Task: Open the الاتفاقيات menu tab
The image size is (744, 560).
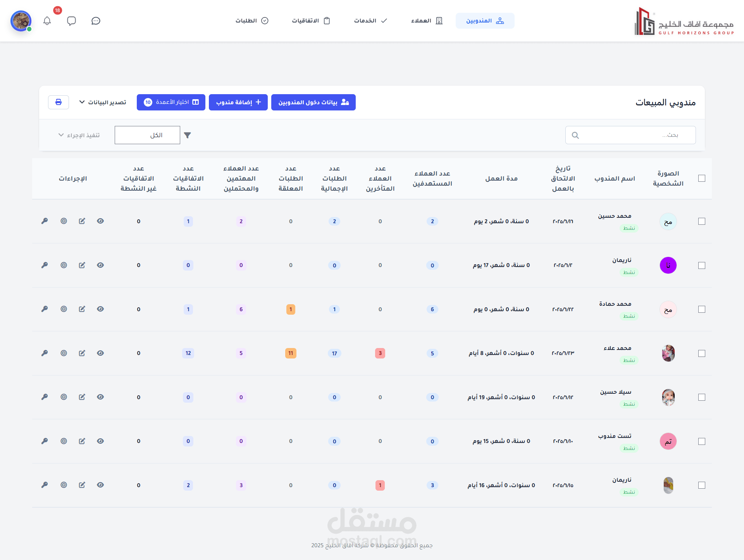Action: point(311,21)
